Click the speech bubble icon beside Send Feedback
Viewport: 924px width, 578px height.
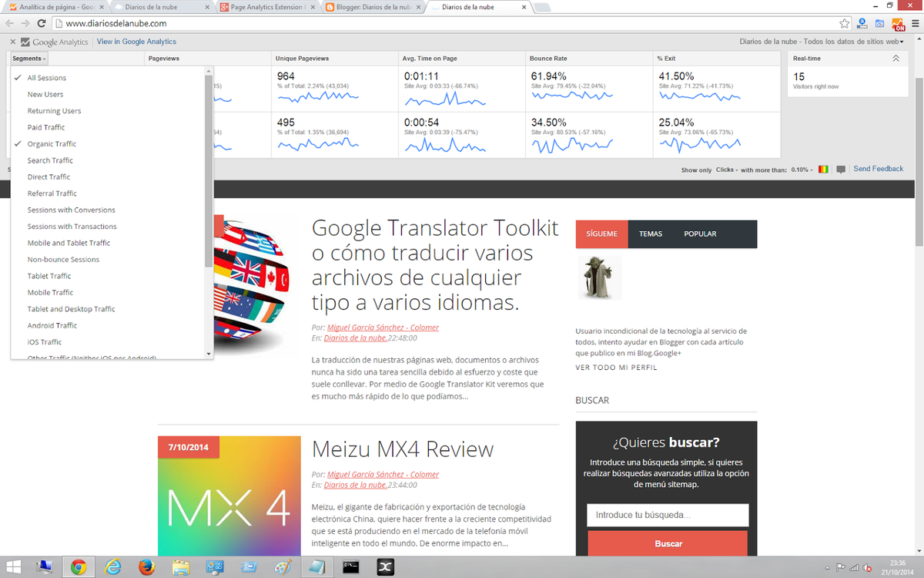pyautogui.click(x=841, y=170)
